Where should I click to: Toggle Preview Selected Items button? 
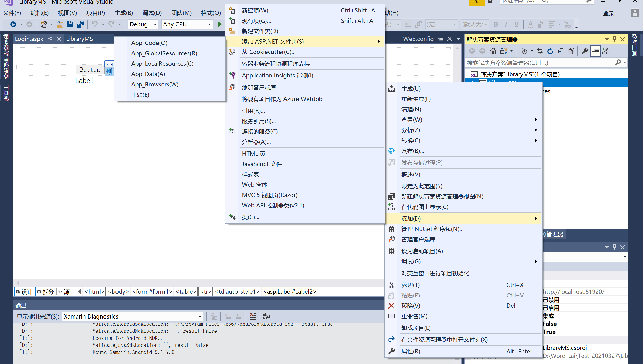click(x=595, y=51)
